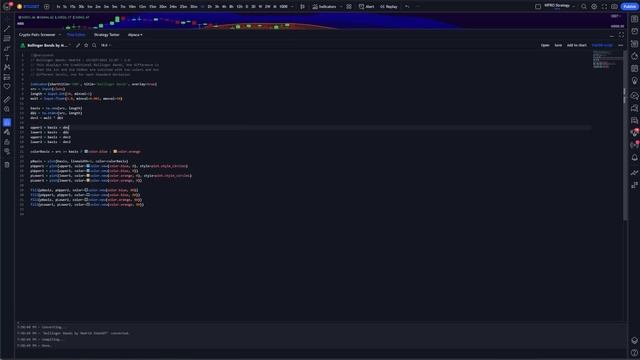The height and width of the screenshot is (360, 640).
Task: Toggle stay in drawing mode
Action: [x=7, y=132]
